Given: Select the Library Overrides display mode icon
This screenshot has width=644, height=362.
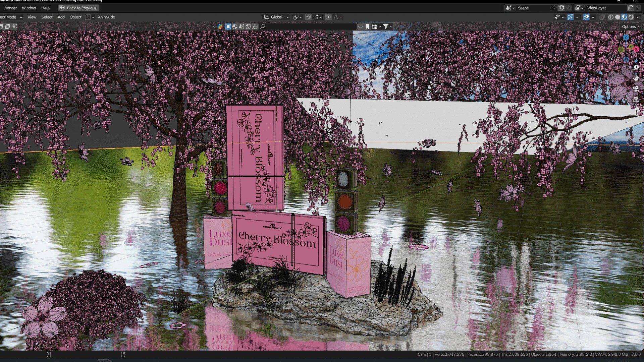Looking at the screenshot, I should click(x=248, y=26).
